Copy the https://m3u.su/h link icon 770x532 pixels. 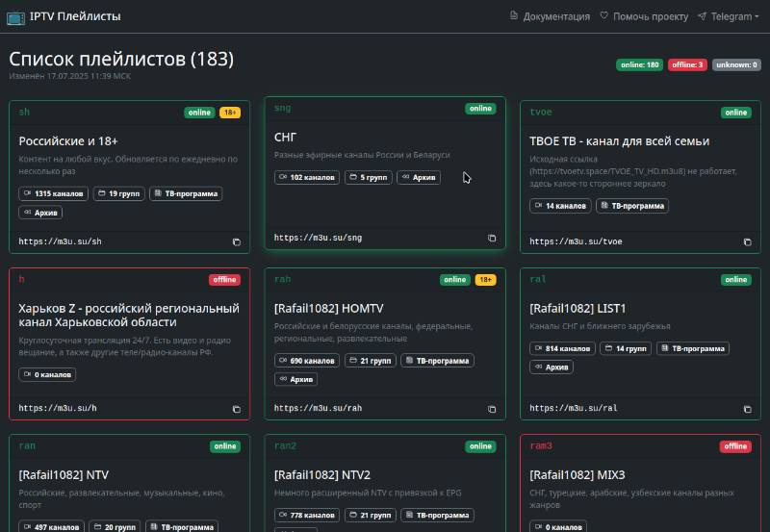[x=236, y=409]
